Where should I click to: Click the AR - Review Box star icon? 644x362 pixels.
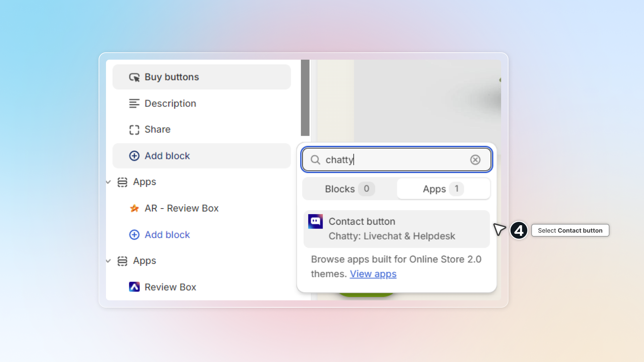[x=134, y=208]
